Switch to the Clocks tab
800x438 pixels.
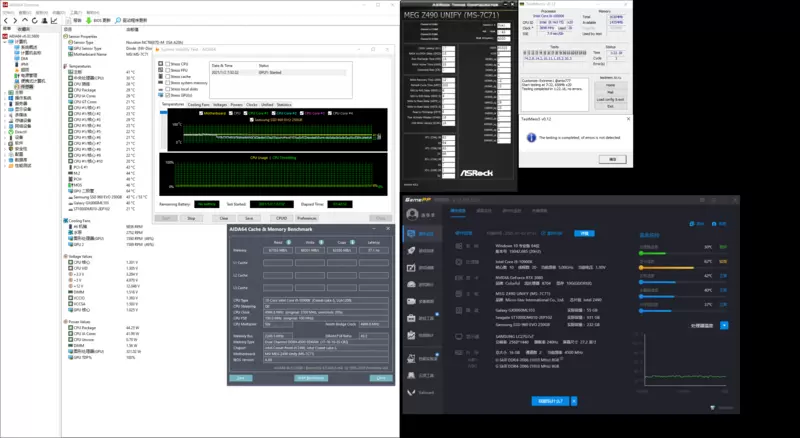(252, 105)
